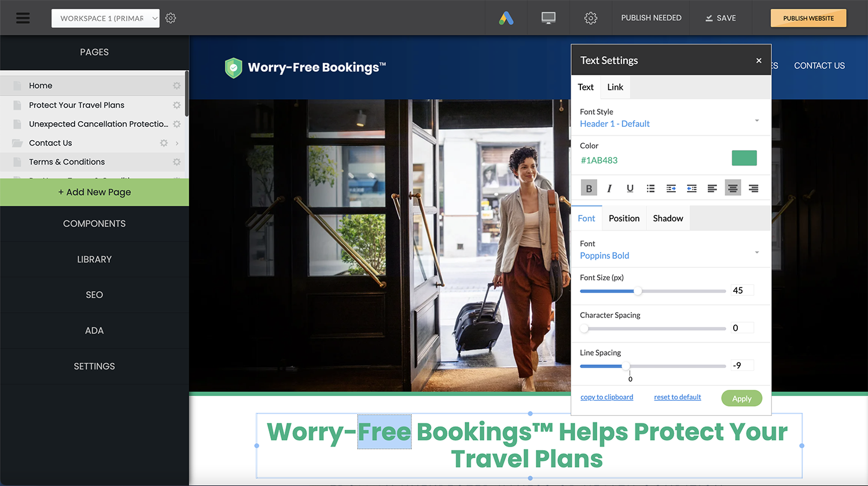Viewport: 868px width, 486px height.
Task: Click the desktop preview monitor icon
Action: 548,18
